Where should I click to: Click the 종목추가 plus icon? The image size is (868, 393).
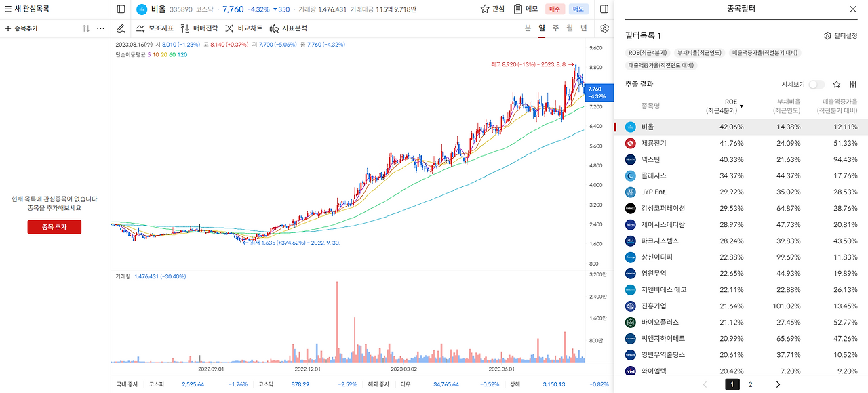click(x=8, y=29)
